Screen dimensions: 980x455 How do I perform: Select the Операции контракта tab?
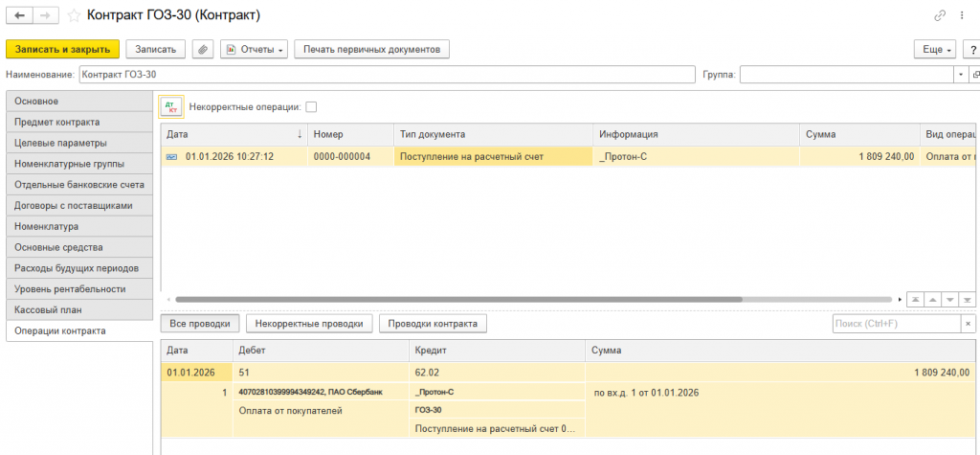[x=79, y=331]
